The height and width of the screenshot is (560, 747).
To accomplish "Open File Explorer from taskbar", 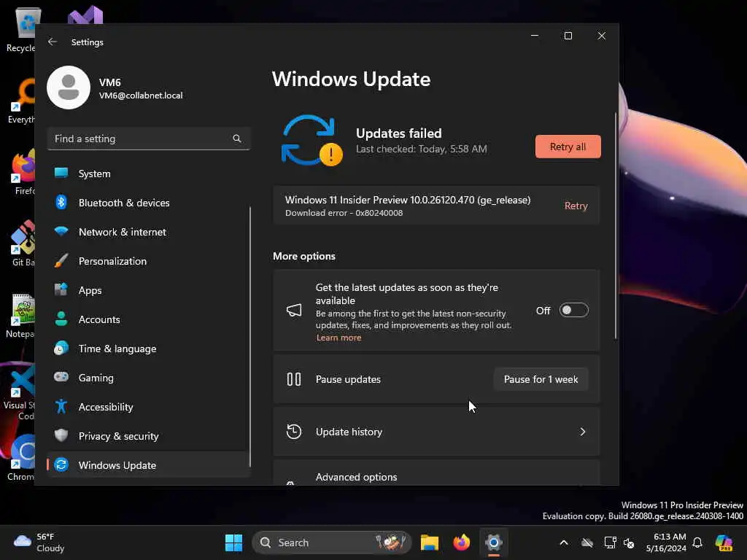I will click(x=429, y=542).
